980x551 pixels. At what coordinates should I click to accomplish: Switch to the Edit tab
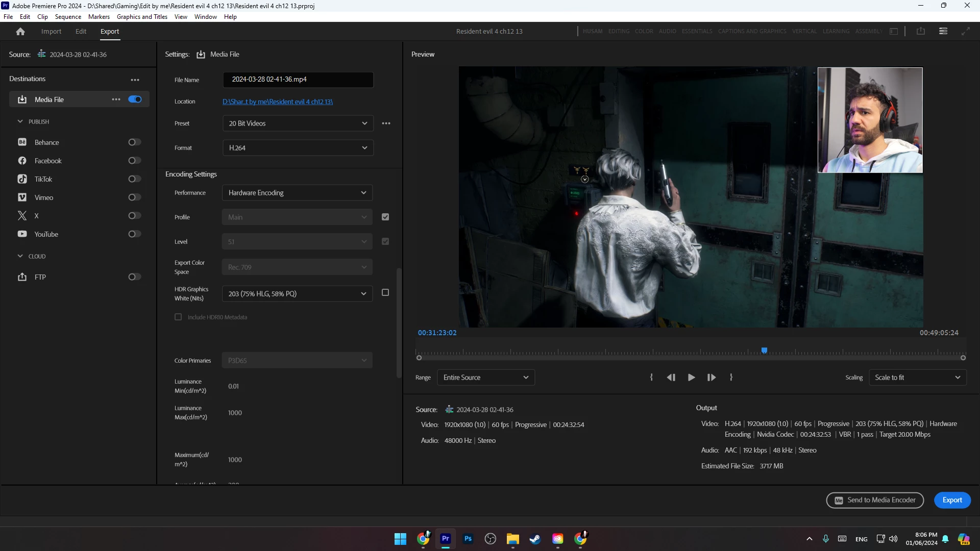click(81, 32)
